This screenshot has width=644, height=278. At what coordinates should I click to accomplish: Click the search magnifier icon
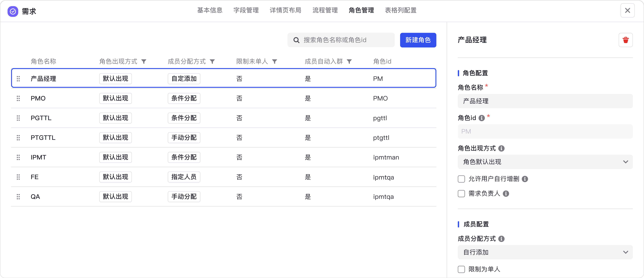(296, 40)
